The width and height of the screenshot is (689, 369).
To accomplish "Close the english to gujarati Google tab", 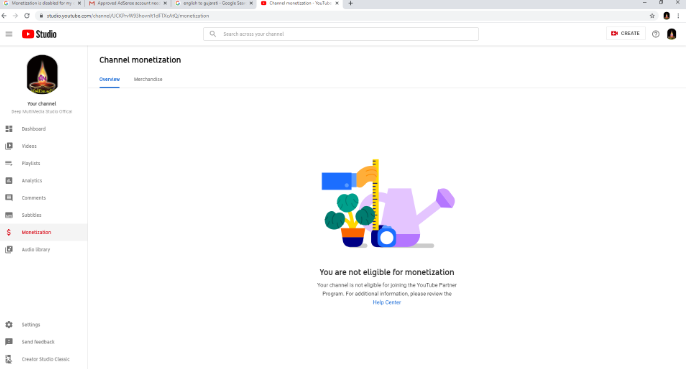I will pyautogui.click(x=251, y=3).
